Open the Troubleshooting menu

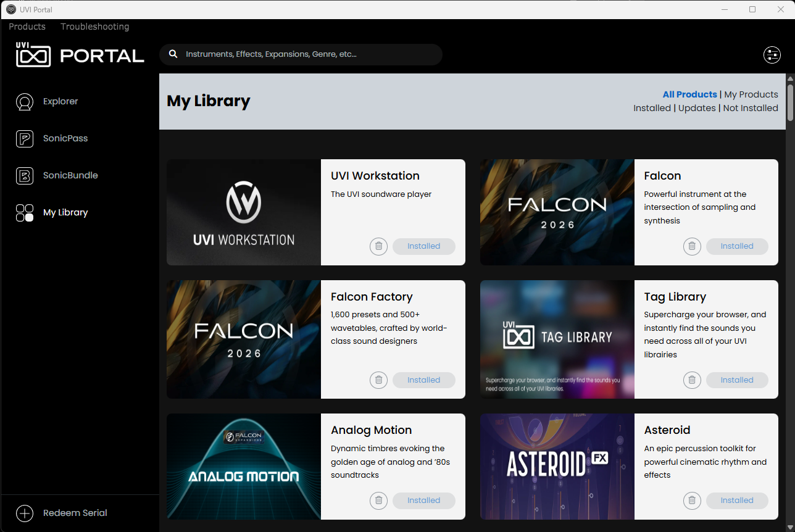click(x=95, y=27)
